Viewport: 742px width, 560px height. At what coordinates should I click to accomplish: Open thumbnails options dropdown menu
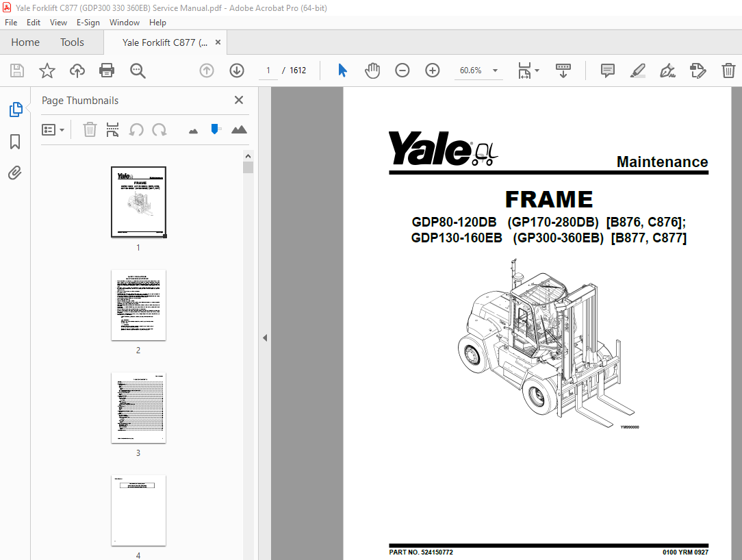pyautogui.click(x=53, y=129)
